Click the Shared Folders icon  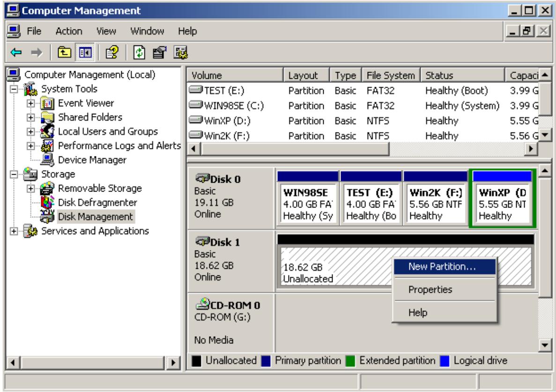(x=47, y=117)
